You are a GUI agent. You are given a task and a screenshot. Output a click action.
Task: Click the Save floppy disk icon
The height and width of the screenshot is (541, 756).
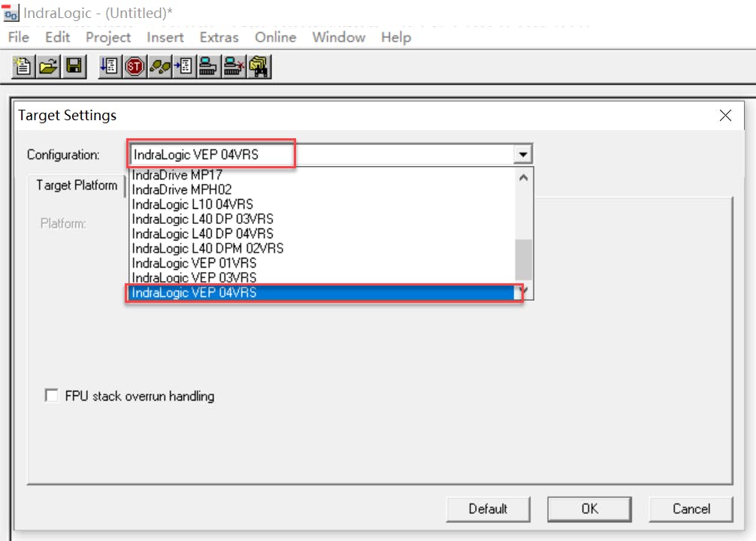[x=74, y=67]
